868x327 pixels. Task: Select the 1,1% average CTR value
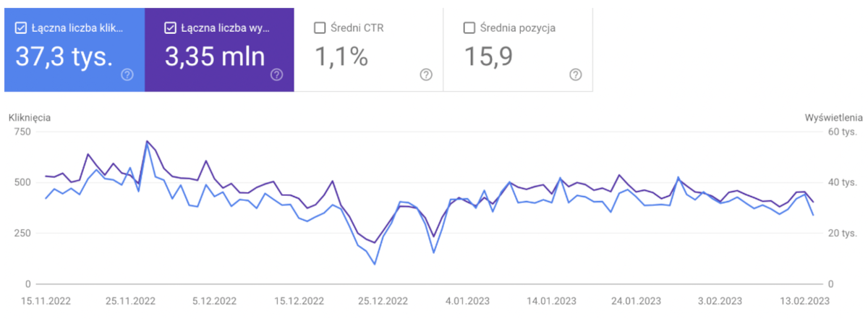[x=341, y=56]
